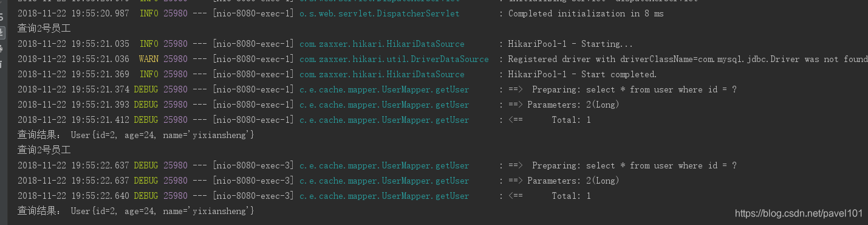Click timestamp 2018-11-22 19:55:20.987
This screenshot has width=868, height=225.
click(73, 13)
